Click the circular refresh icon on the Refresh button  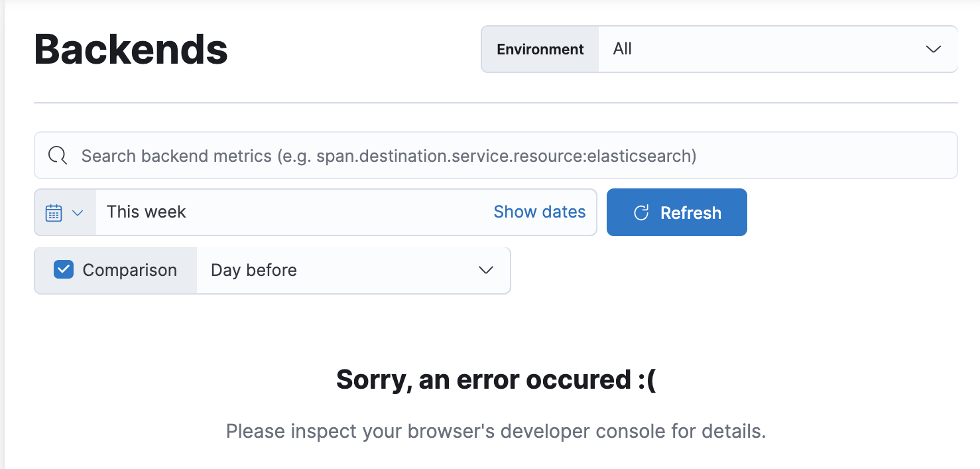tap(641, 212)
